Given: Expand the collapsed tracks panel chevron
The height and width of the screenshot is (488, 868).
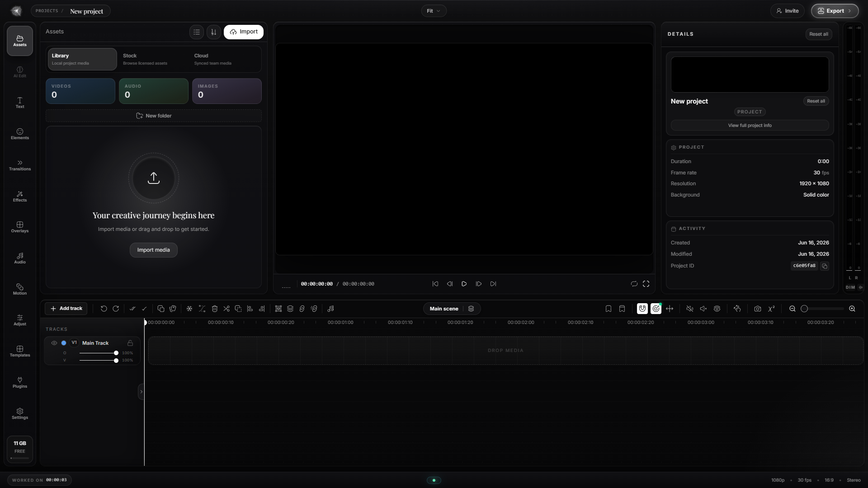Looking at the screenshot, I should (x=141, y=392).
